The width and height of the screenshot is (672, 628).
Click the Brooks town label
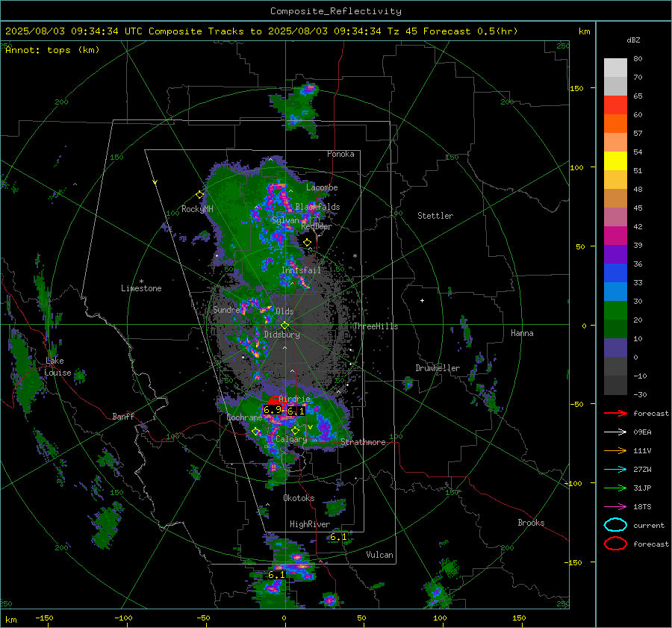click(x=531, y=523)
